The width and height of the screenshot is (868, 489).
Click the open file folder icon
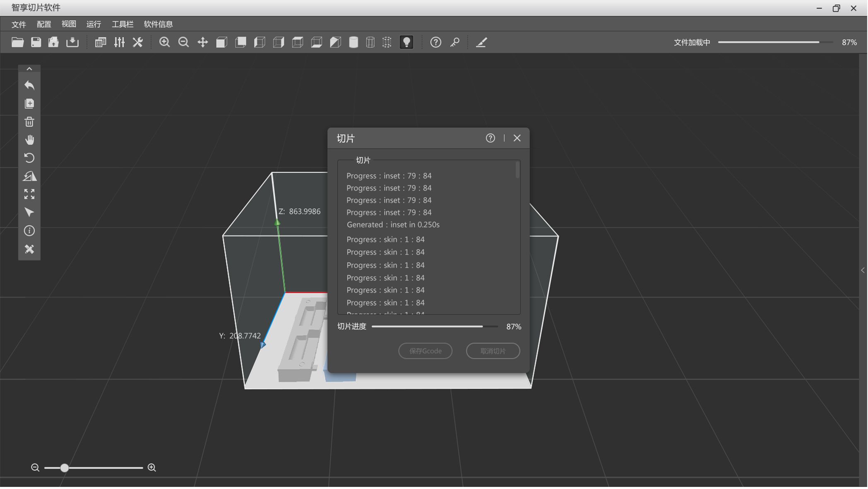pos(17,42)
